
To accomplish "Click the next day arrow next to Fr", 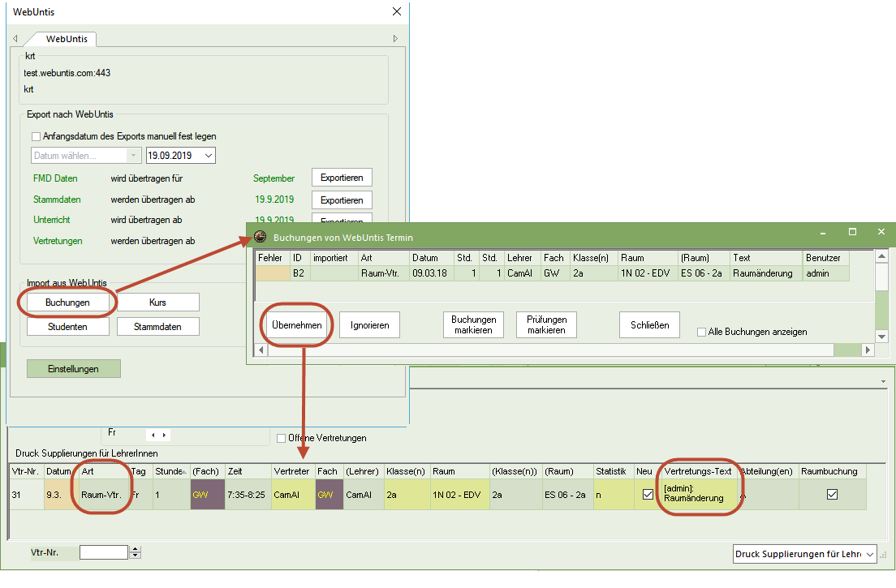I will tap(165, 435).
